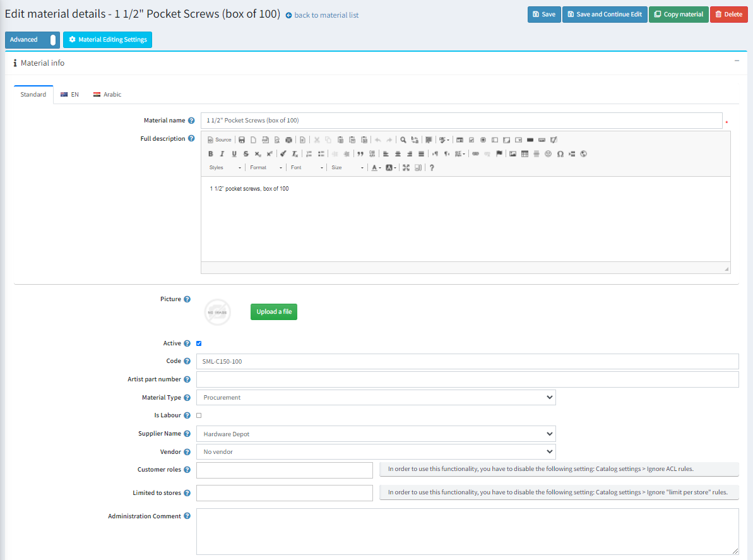Insert a table in the description
This screenshot has height=560, width=753.
(x=525, y=153)
